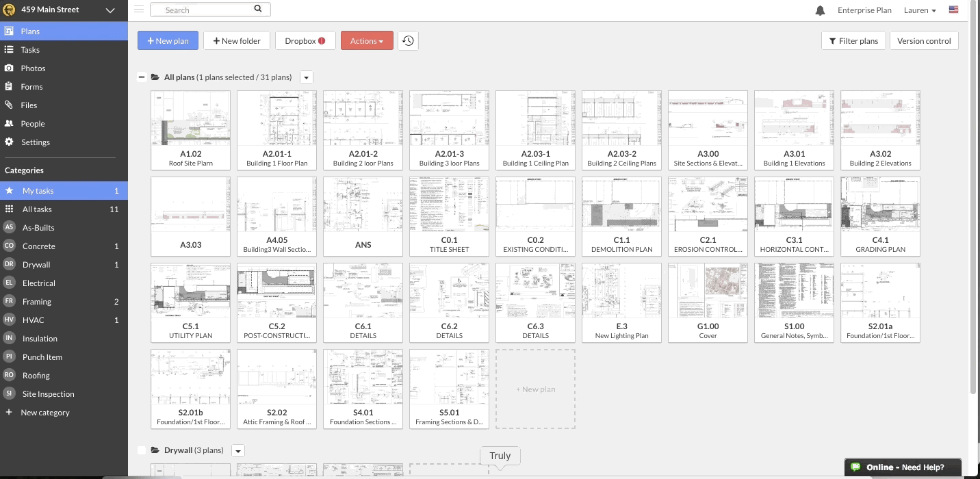Click the All tasks grid icon
Screen dimensions: 980x479
(x=9, y=209)
